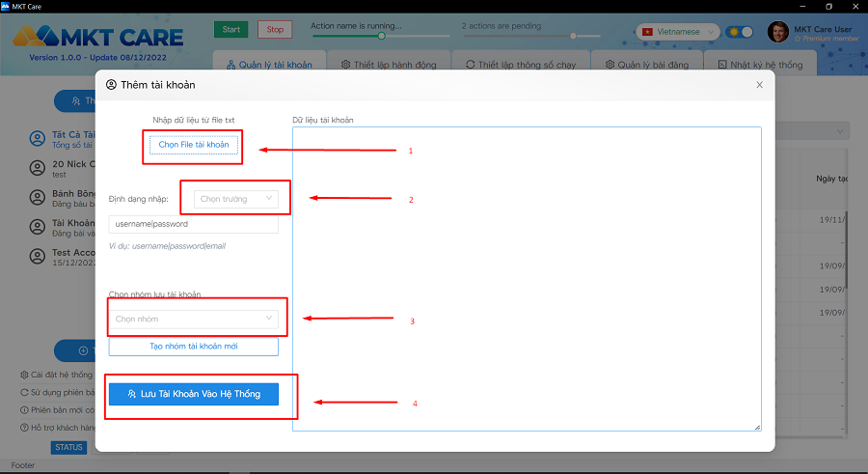
Task: Select the Bánh Bông group icon
Action: tap(37, 197)
